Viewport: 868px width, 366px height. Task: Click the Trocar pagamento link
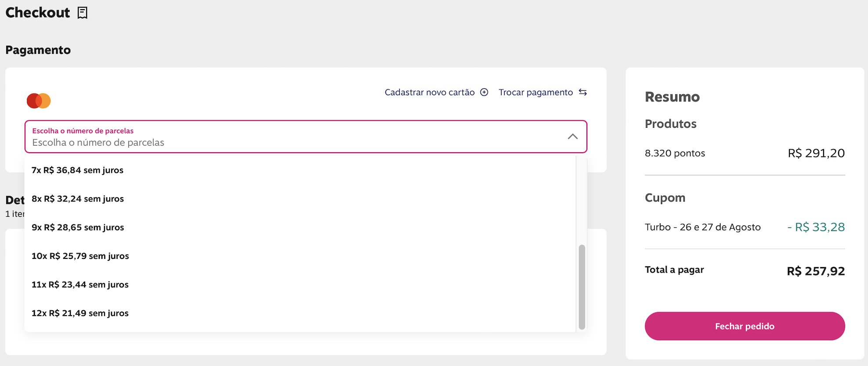[535, 92]
